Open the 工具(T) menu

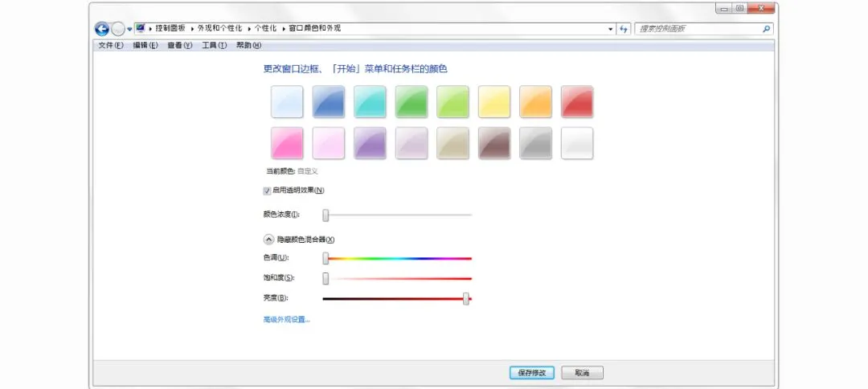pyautogui.click(x=215, y=45)
